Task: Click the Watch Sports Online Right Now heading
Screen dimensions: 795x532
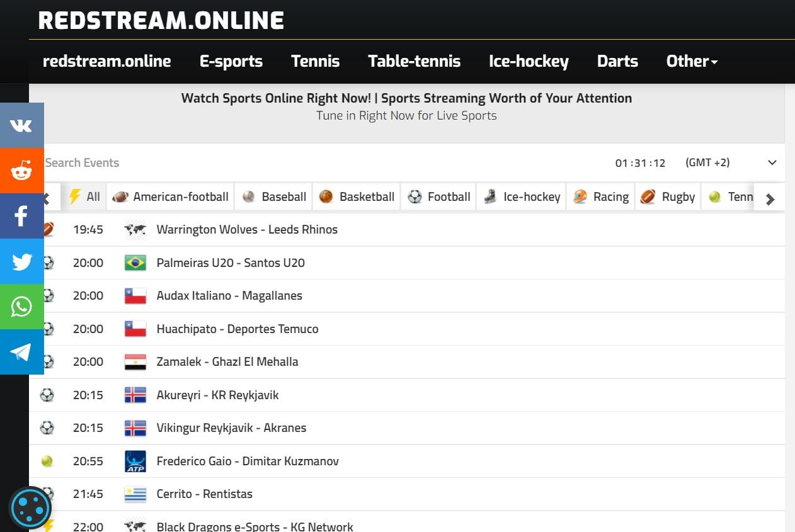Action: (x=406, y=98)
